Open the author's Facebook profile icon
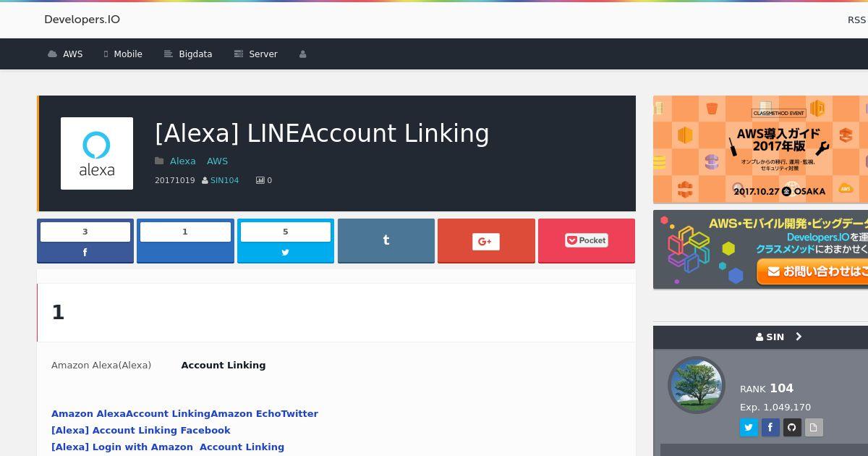 [770, 427]
